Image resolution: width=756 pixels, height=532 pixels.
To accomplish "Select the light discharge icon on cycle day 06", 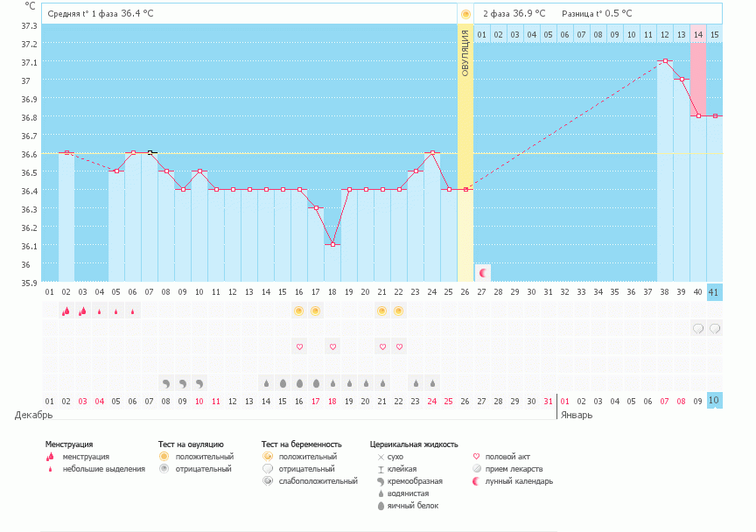I will tap(132, 311).
